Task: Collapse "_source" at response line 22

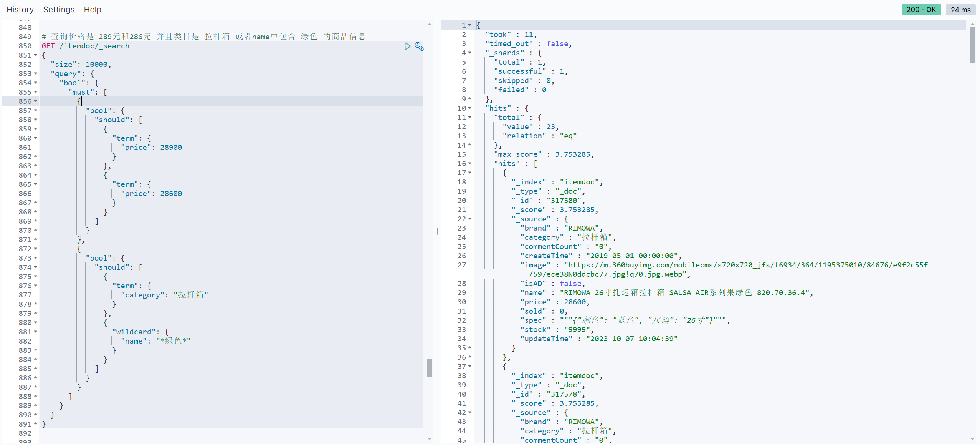Action: tap(470, 219)
